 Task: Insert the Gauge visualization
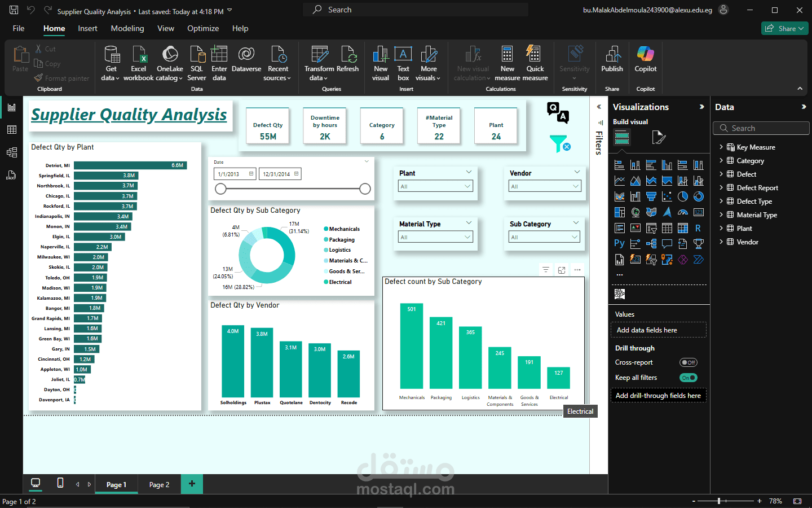683,212
